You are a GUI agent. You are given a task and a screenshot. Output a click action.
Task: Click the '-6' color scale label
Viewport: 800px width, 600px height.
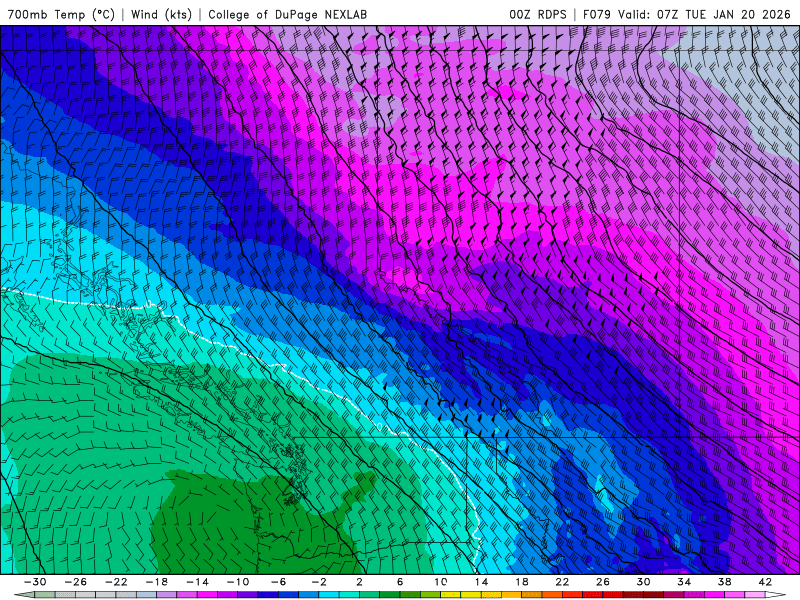[x=278, y=582]
